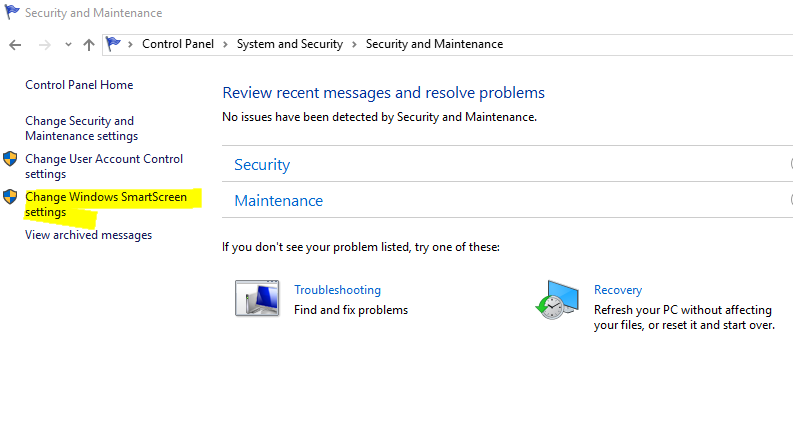The image size is (793, 436).
Task: Expand the Security section
Action: tap(262, 165)
